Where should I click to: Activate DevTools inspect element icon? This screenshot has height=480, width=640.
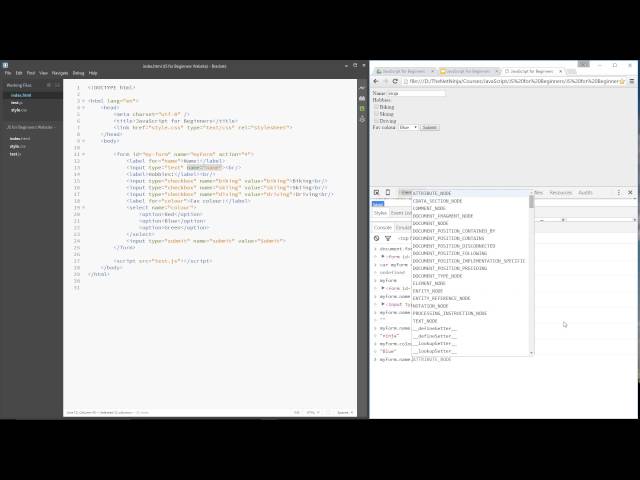tap(376, 192)
